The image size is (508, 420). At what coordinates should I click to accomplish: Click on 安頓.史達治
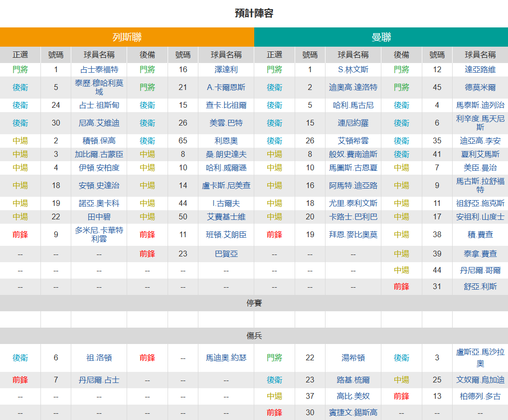(99, 185)
